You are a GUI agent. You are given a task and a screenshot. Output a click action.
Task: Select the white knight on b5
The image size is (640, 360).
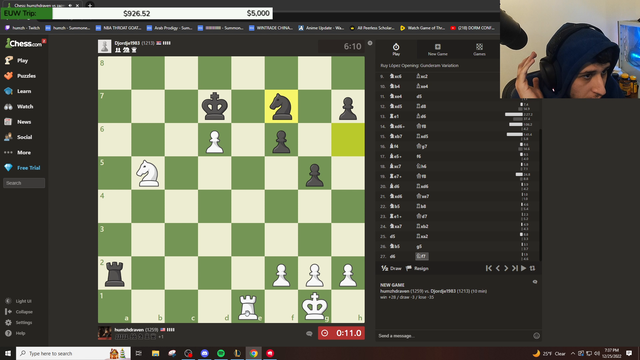point(148,173)
